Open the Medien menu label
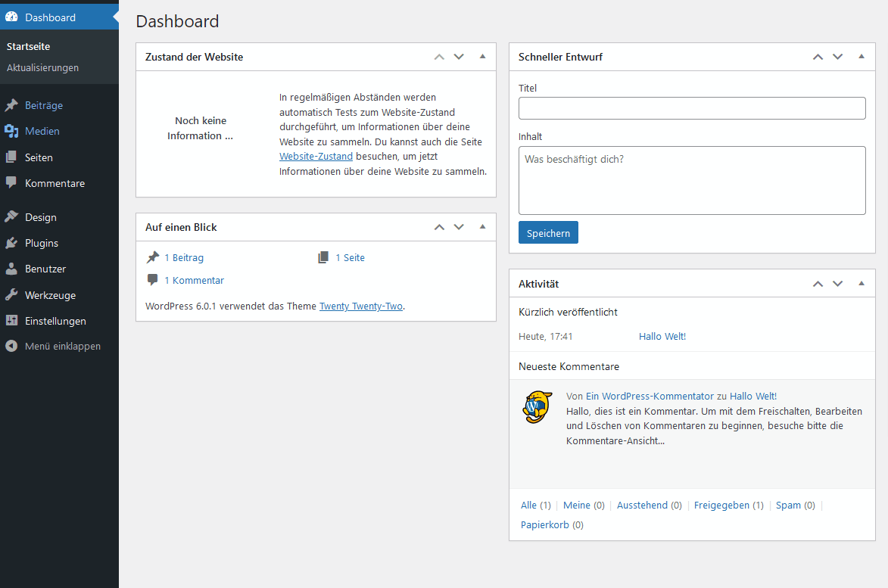Screen dimensions: 888x588 coord(42,131)
